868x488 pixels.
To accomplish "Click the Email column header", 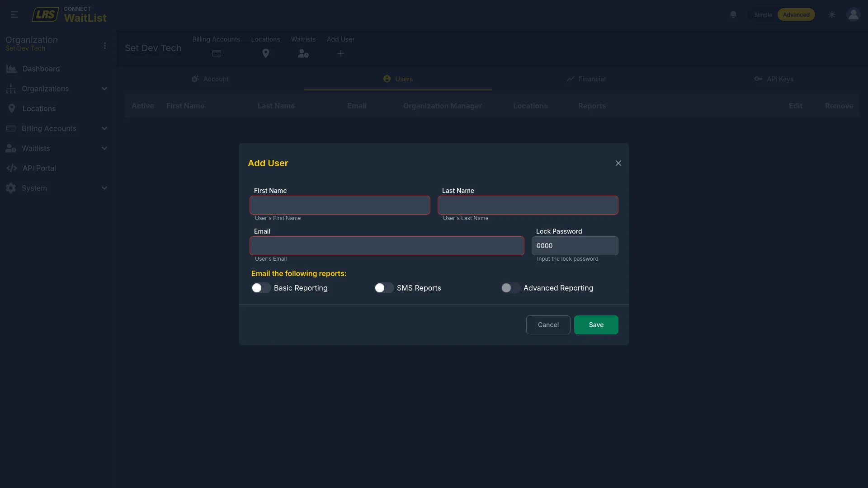I will tap(357, 106).
